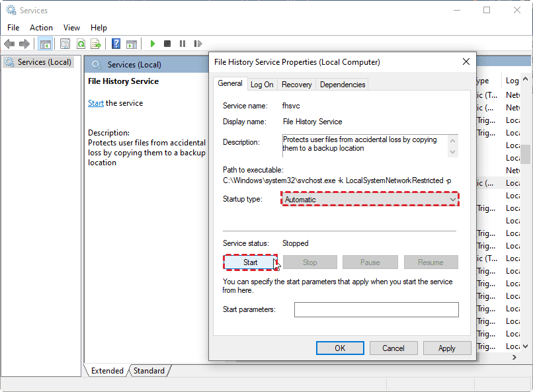
Task: Click the Stopped service status text
Action: click(x=295, y=243)
